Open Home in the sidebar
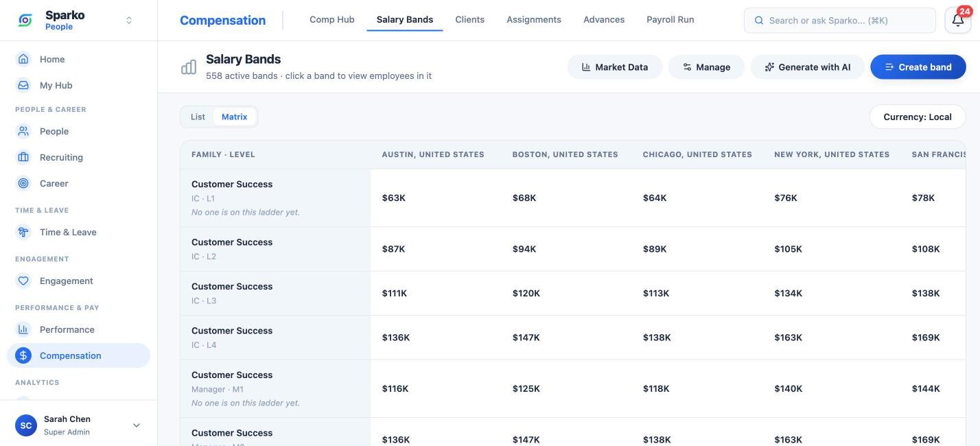980x446 pixels. pyautogui.click(x=78, y=59)
